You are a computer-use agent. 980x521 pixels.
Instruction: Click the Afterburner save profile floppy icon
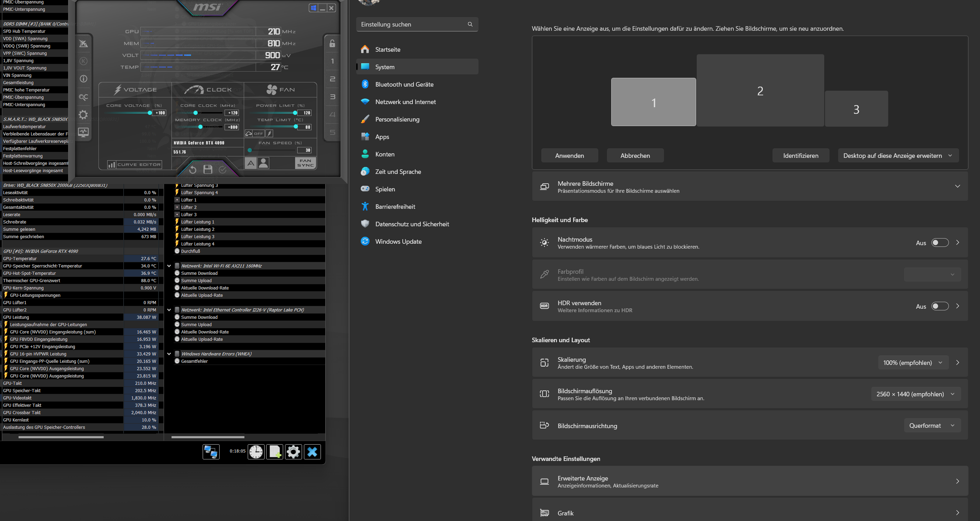click(x=208, y=170)
